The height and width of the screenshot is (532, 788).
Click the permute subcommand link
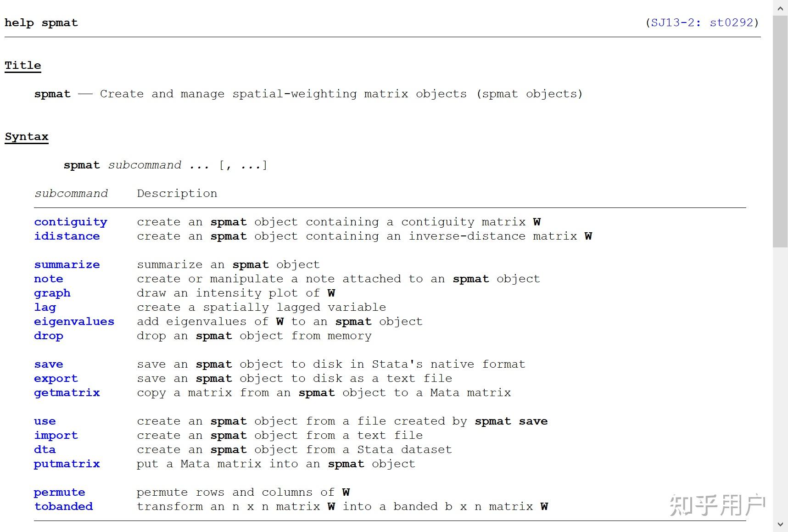coord(59,493)
